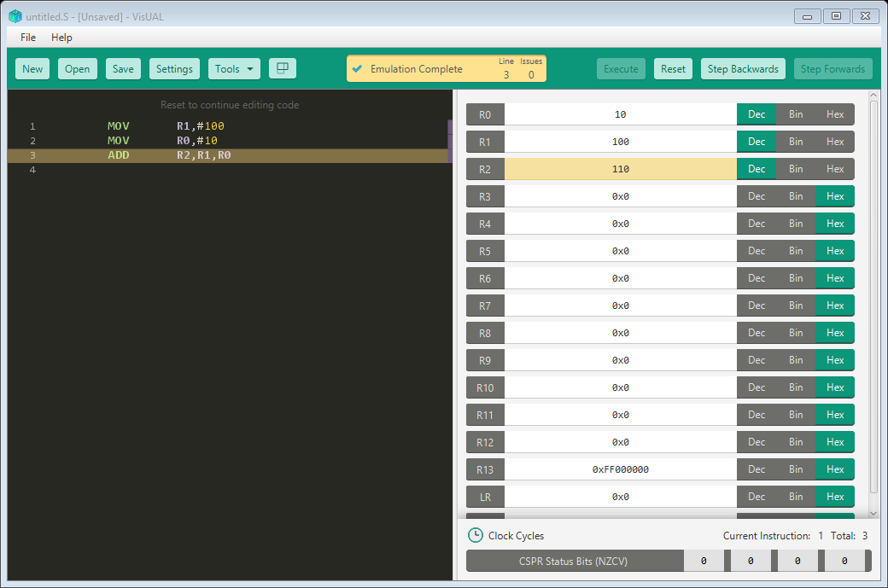Create a new file with the New button
888x588 pixels.
click(x=32, y=67)
